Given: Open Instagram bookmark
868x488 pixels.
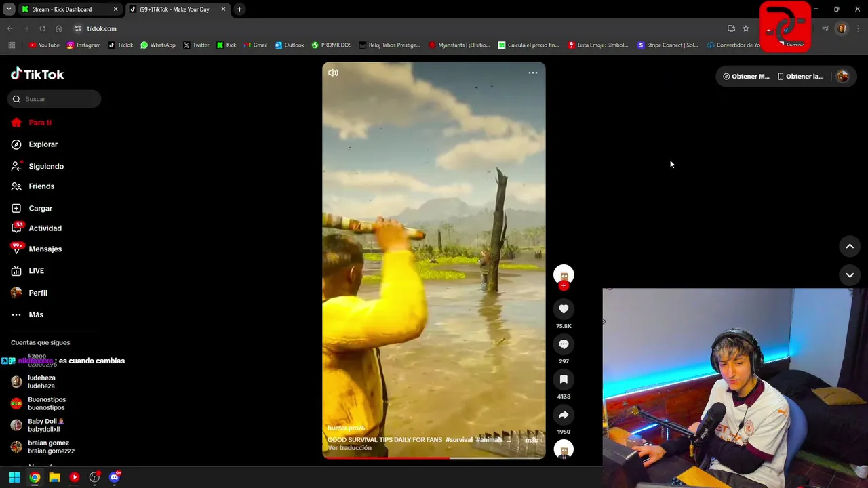Looking at the screenshot, I should [84, 45].
